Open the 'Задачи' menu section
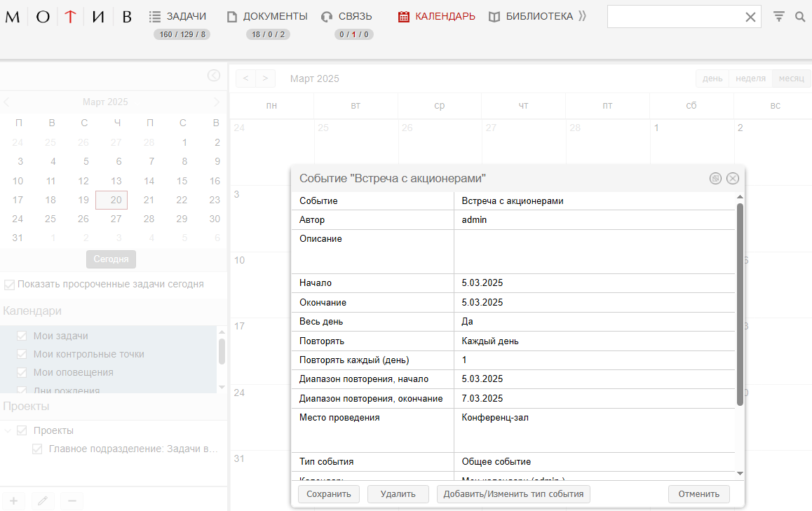 pos(178,16)
